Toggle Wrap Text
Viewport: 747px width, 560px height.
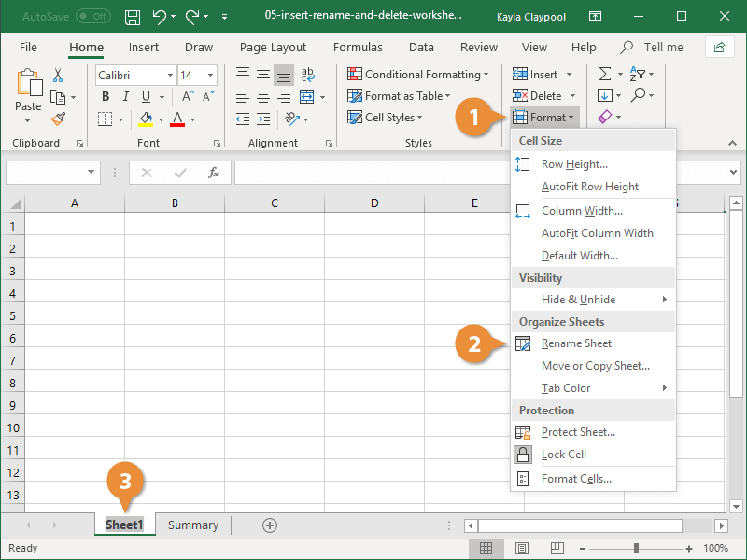308,75
